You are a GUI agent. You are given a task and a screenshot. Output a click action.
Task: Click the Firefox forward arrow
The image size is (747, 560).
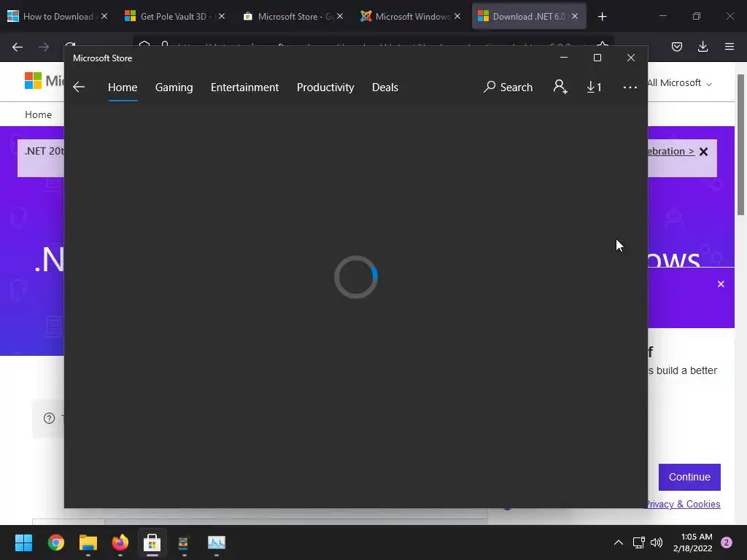pos(44,47)
